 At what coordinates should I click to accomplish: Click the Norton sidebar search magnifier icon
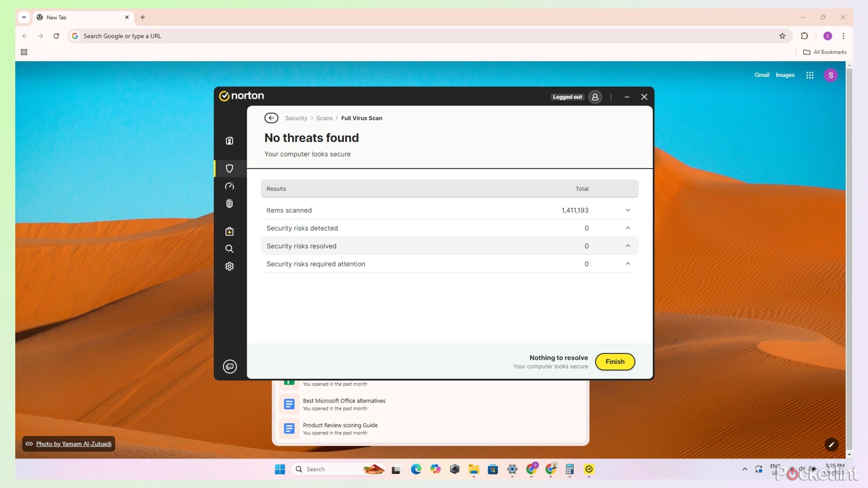click(x=230, y=249)
